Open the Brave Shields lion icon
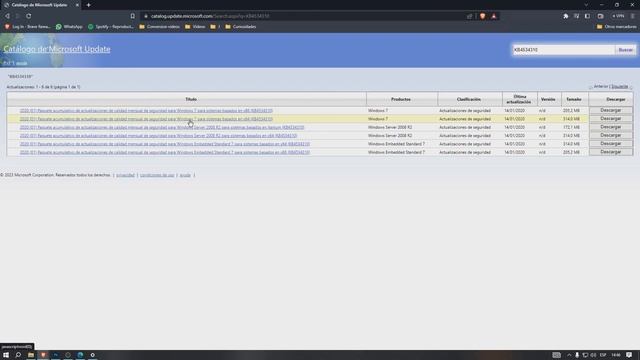This screenshot has width=640, height=360. pos(482,16)
